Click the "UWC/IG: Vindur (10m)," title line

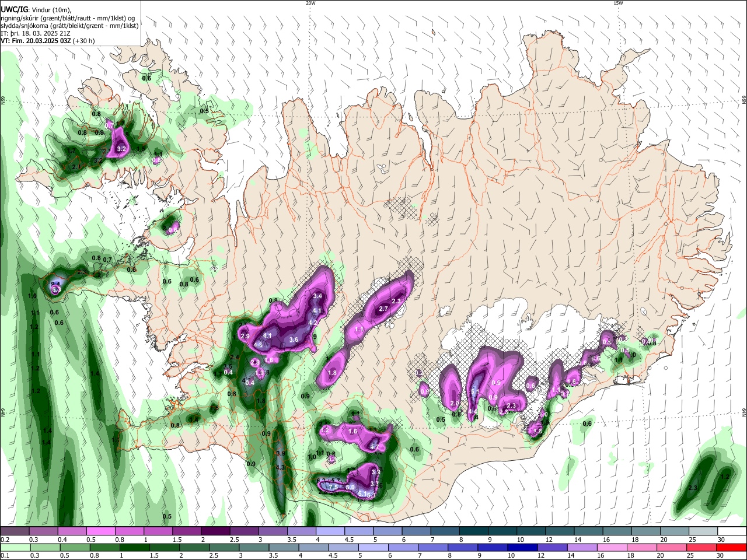click(36, 10)
